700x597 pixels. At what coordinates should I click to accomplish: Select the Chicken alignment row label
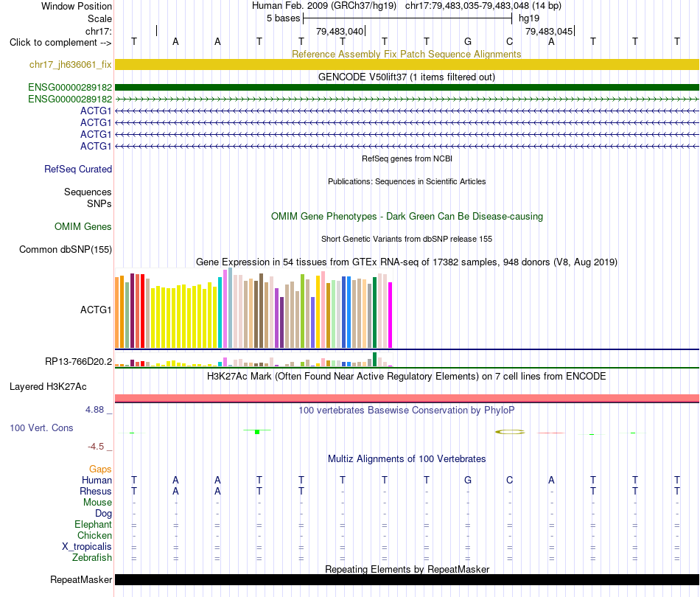[x=94, y=535]
